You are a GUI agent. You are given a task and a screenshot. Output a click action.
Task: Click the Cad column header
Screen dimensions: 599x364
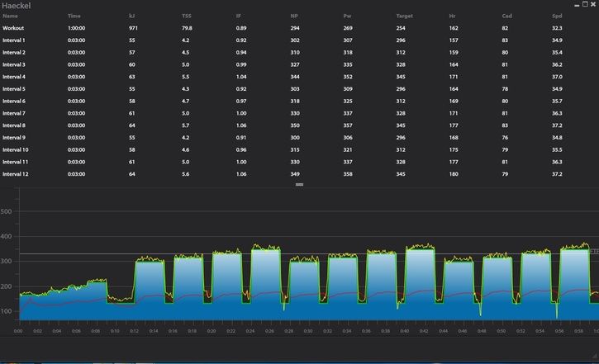coord(506,16)
